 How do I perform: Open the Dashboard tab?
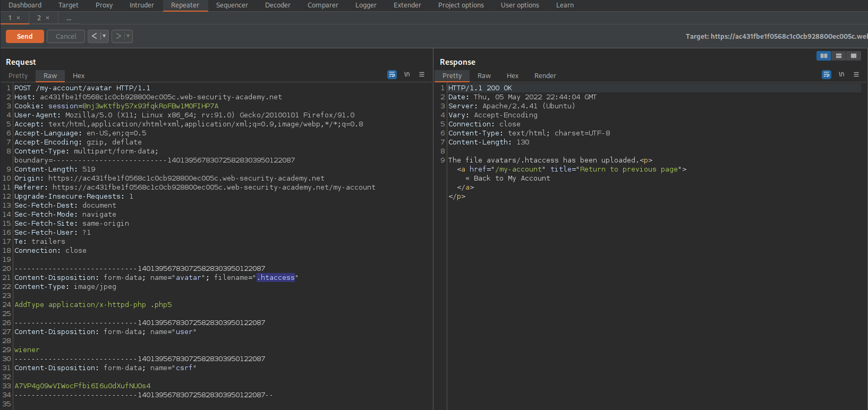25,5
